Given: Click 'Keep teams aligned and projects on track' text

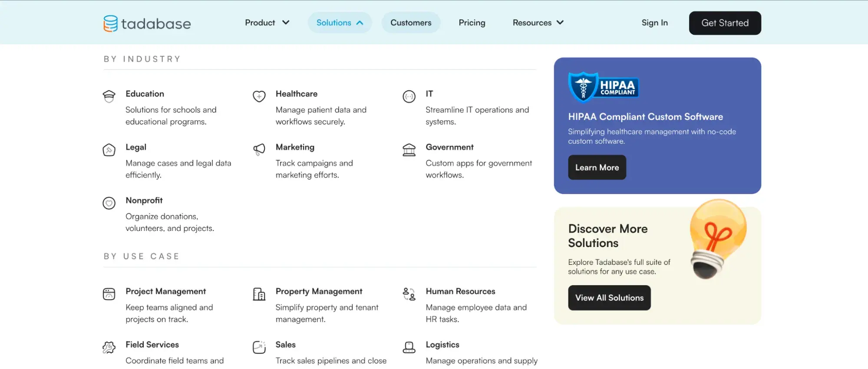Looking at the screenshot, I should pos(169,313).
